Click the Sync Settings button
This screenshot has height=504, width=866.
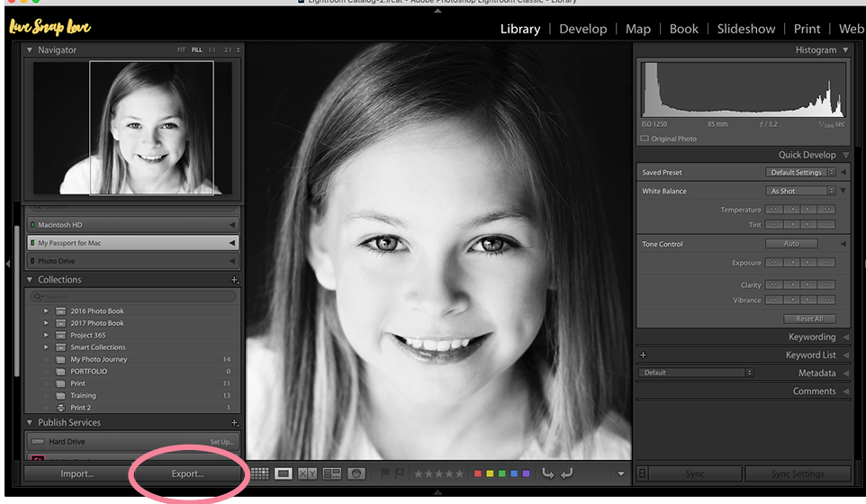[x=798, y=473]
